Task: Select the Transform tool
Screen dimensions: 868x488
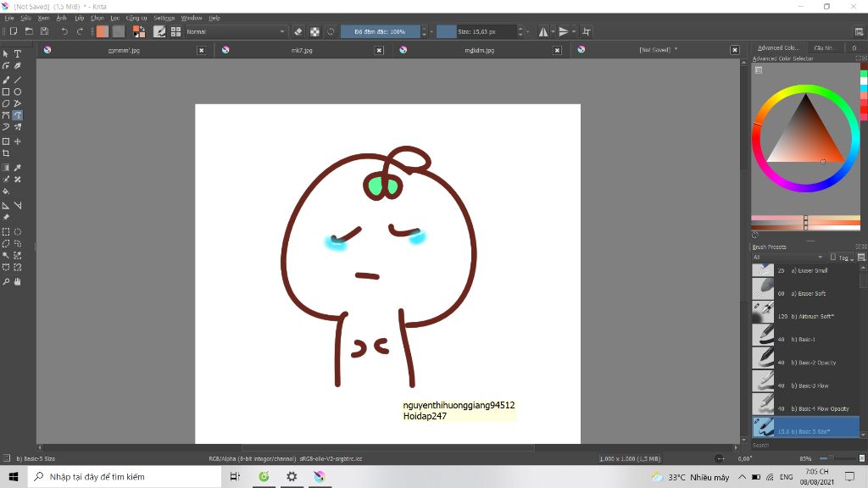Action: pos(6,141)
